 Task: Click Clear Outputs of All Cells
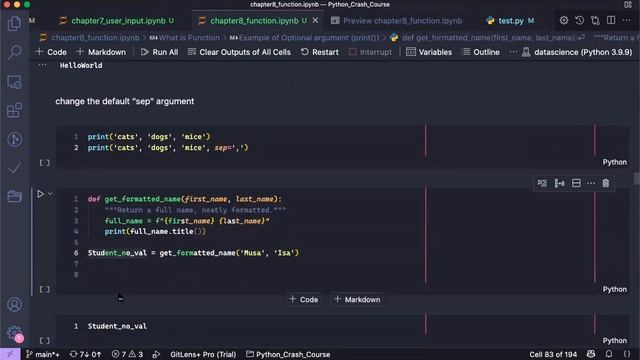pyautogui.click(x=239, y=52)
